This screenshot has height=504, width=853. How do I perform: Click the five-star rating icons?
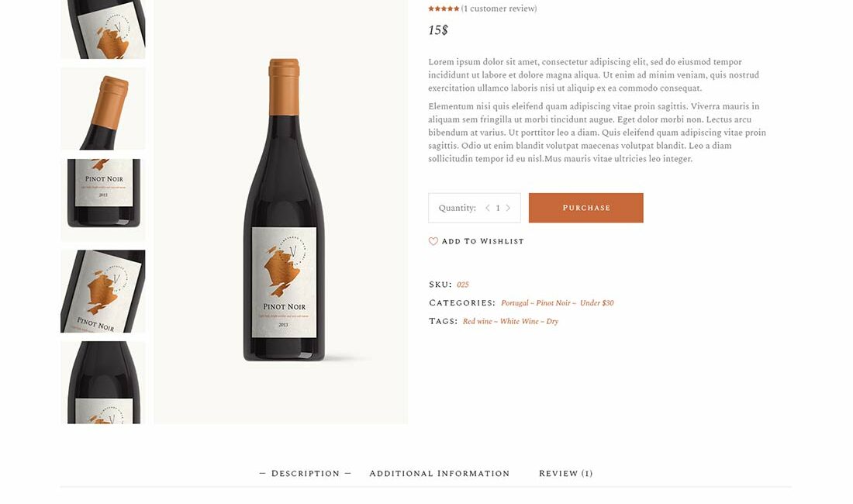tap(444, 9)
